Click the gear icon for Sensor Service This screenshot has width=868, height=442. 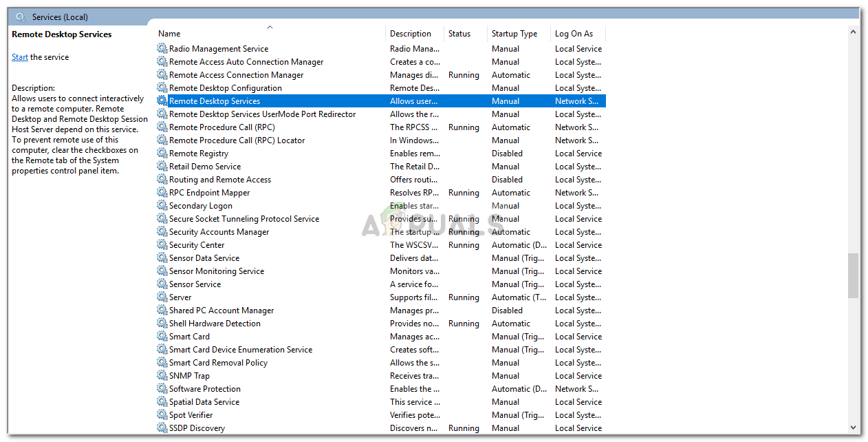click(162, 284)
